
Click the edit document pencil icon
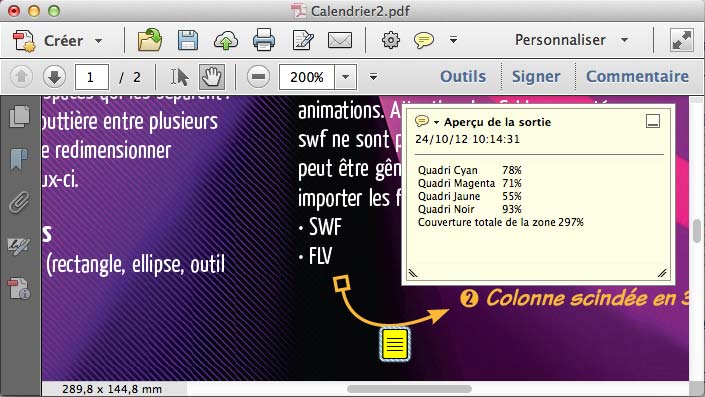pos(303,40)
